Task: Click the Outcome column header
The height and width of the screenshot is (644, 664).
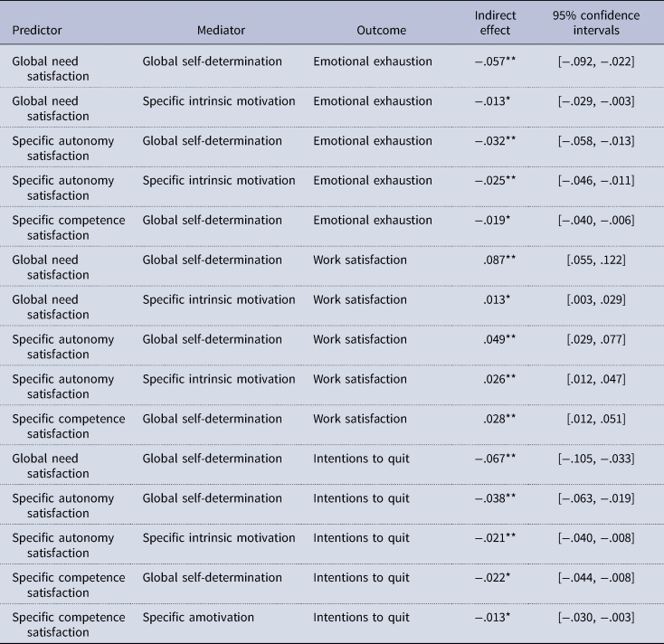Action: point(380,29)
